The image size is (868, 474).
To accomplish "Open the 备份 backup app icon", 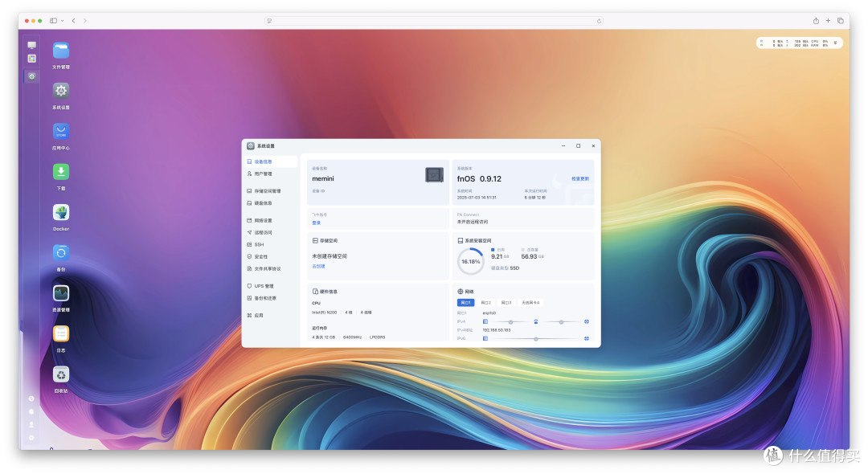I will pos(61,253).
